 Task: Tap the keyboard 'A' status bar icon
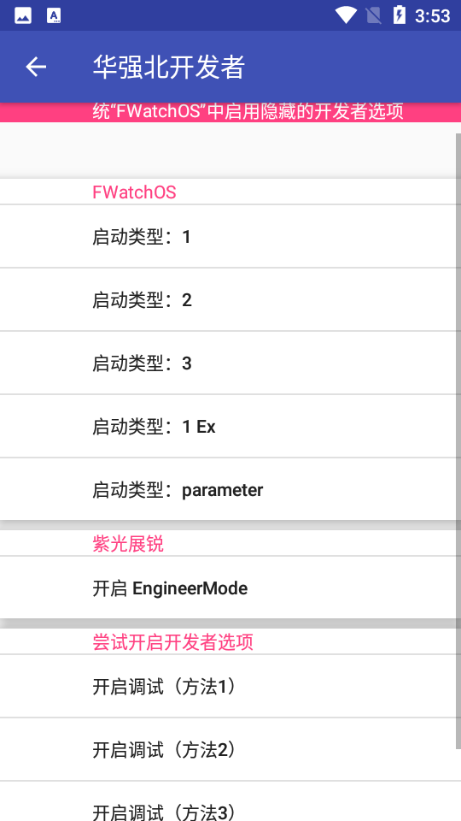54,16
